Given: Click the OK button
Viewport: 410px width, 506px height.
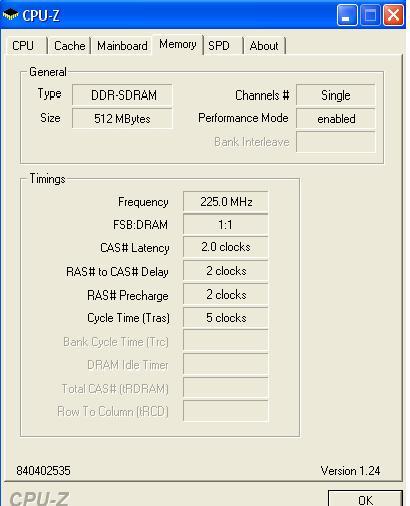Looking at the screenshot, I should 365,499.
